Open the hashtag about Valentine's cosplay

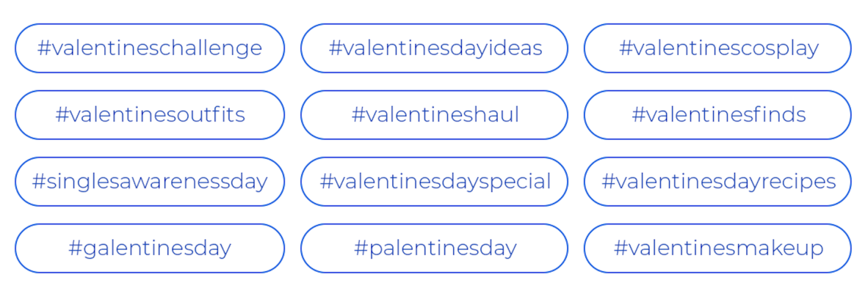(x=718, y=48)
